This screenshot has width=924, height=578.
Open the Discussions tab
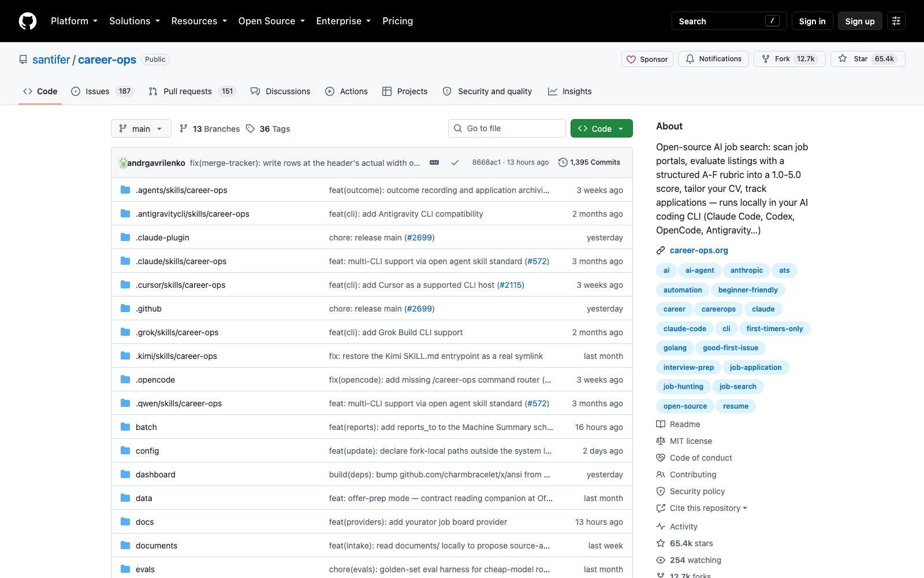[280, 91]
